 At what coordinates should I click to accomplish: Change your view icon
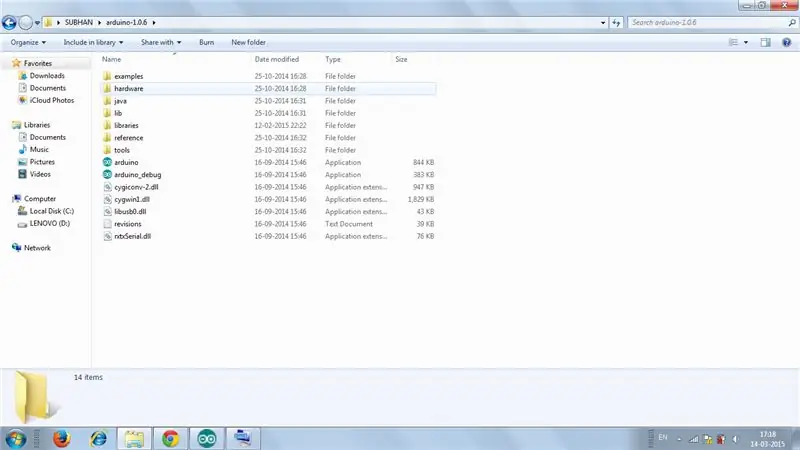733,42
